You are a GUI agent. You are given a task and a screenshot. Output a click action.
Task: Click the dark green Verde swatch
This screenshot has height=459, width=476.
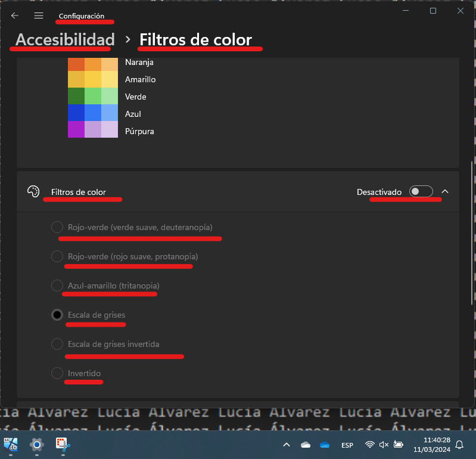pos(76,96)
